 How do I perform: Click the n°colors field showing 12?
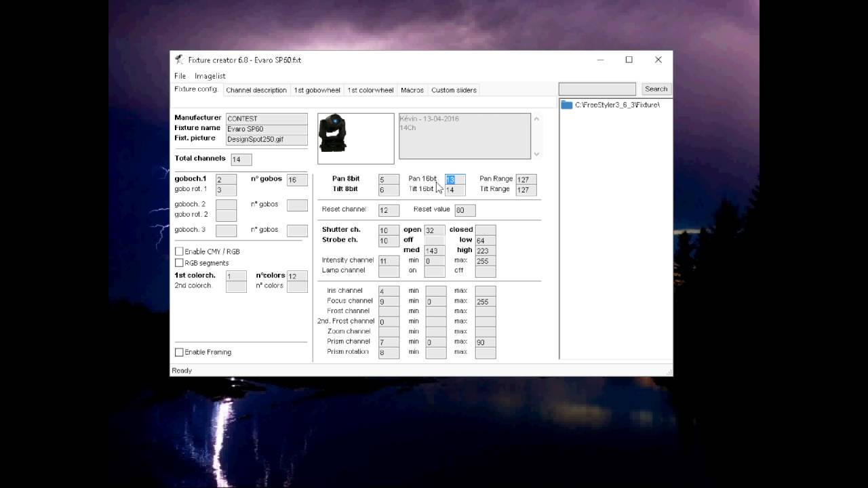coord(297,276)
